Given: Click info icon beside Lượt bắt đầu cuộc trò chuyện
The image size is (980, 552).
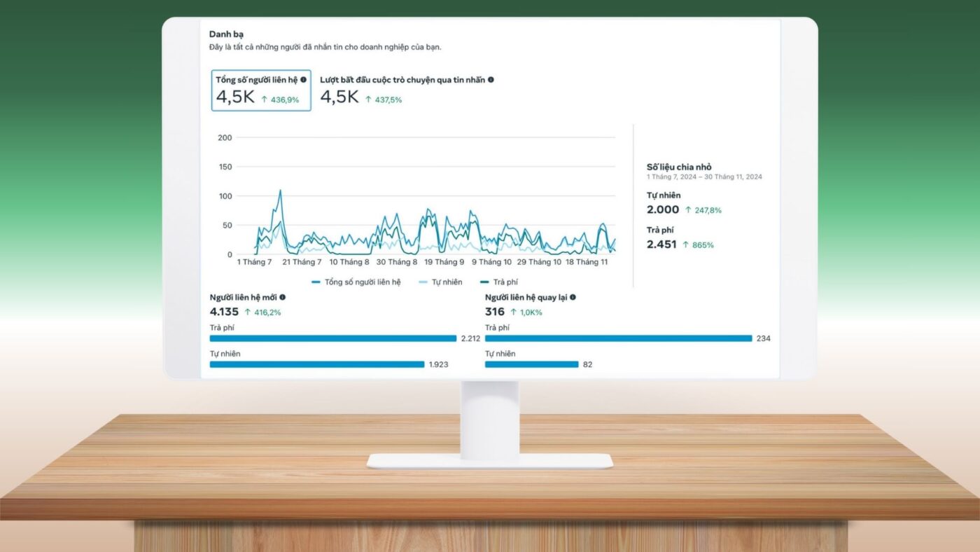Looking at the screenshot, I should tap(491, 80).
